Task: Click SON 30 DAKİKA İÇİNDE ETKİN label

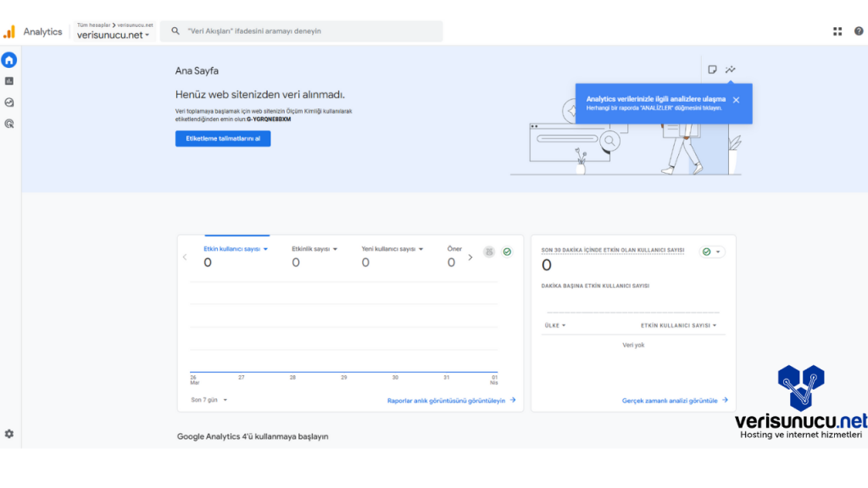Action: click(x=613, y=250)
